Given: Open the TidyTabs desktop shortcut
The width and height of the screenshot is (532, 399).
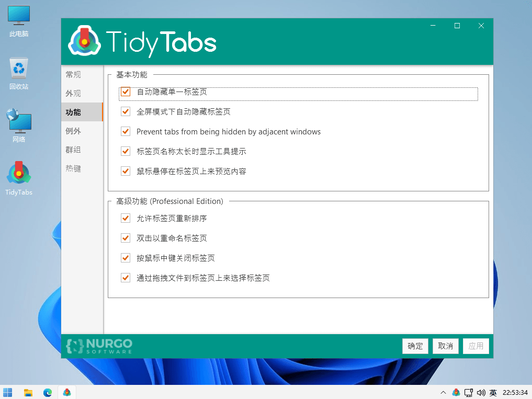Looking at the screenshot, I should pyautogui.click(x=19, y=179).
